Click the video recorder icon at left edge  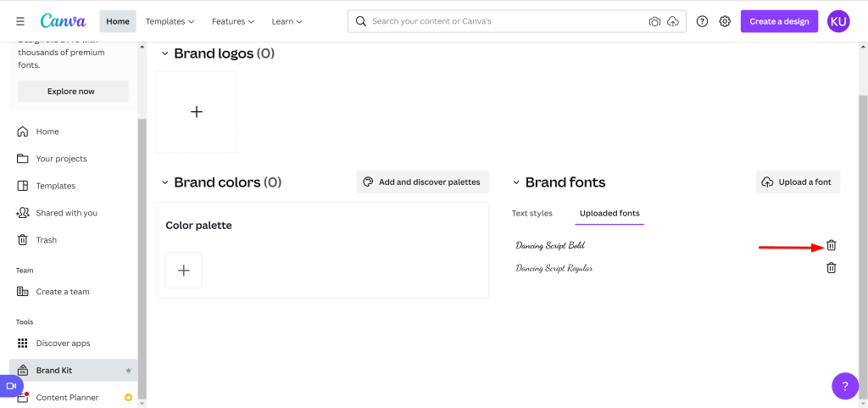click(x=12, y=386)
